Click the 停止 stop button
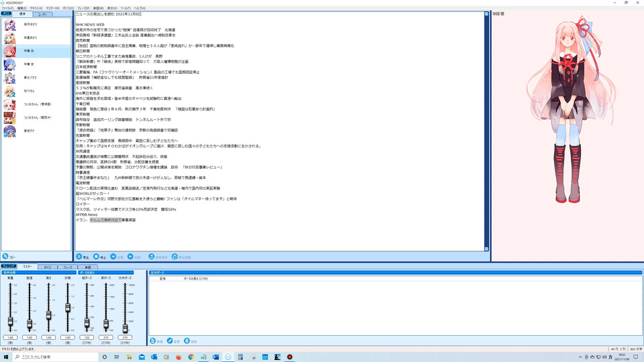 pos(99,257)
